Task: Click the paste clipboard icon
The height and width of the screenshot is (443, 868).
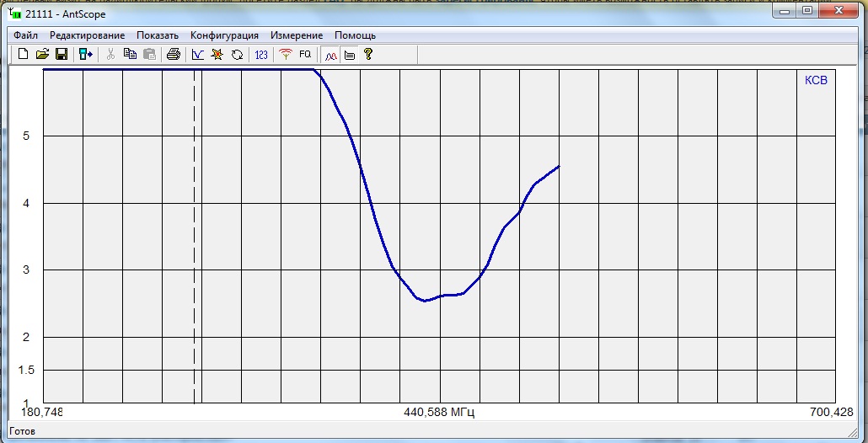Action: (149, 54)
